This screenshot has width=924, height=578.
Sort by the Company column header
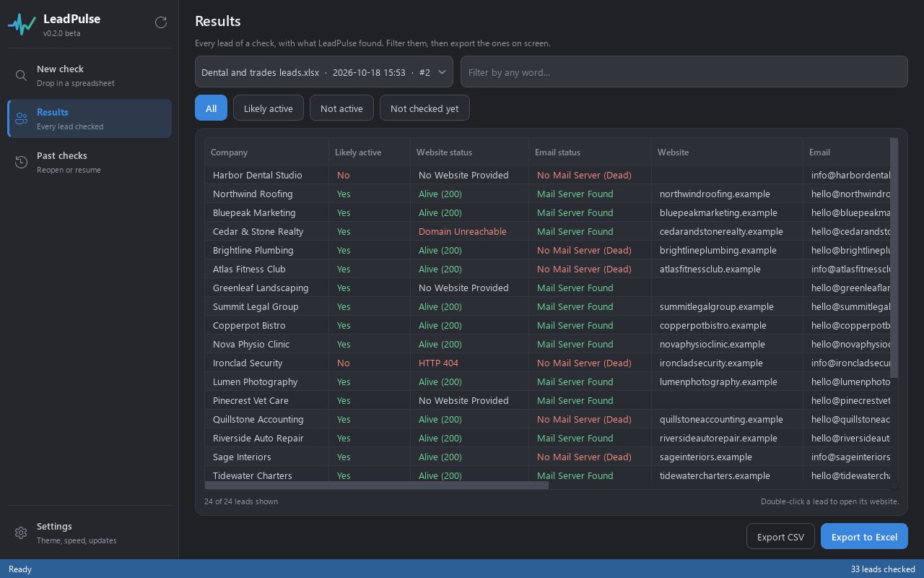click(266, 152)
